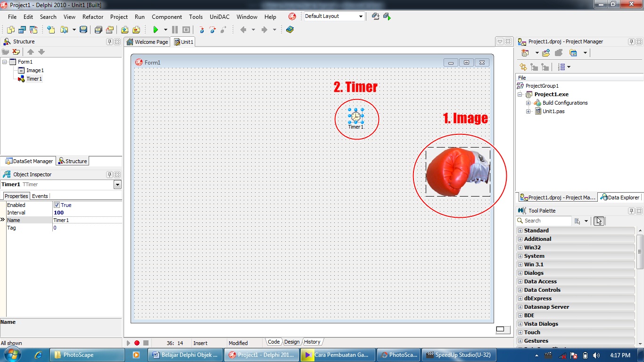Image resolution: width=644 pixels, height=362 pixels.
Task: Collapse the Form1 node in Structure
Action: (x=5, y=62)
